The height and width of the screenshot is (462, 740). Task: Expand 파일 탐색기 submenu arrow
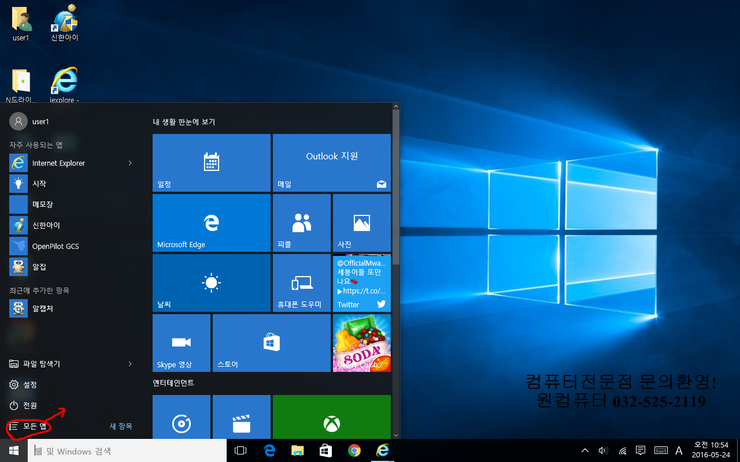tap(130, 364)
